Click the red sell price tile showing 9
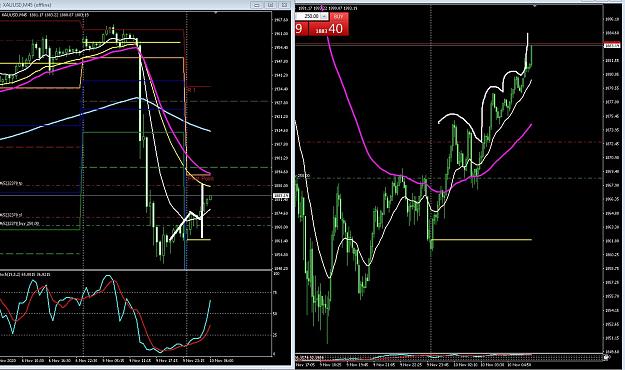The image size is (625, 370). point(301,28)
